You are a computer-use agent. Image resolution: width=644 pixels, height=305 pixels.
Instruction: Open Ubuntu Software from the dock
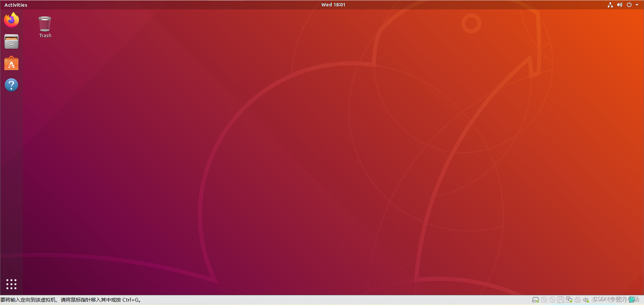click(11, 63)
